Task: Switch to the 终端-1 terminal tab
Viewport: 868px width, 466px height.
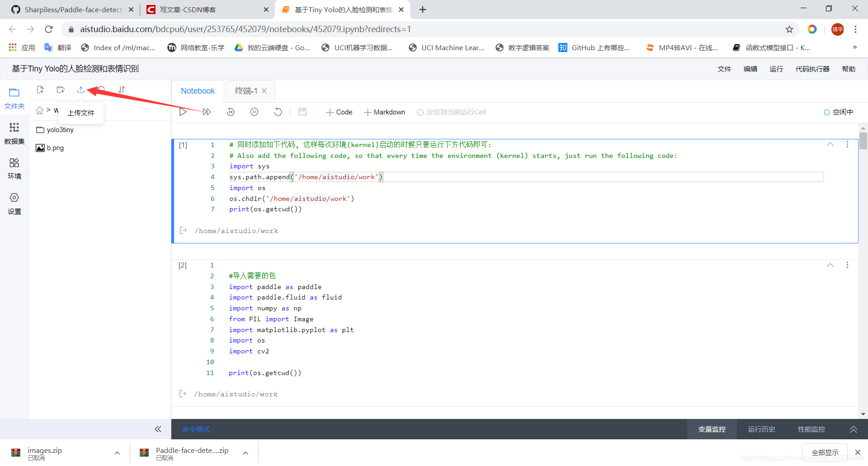Action: [x=246, y=91]
